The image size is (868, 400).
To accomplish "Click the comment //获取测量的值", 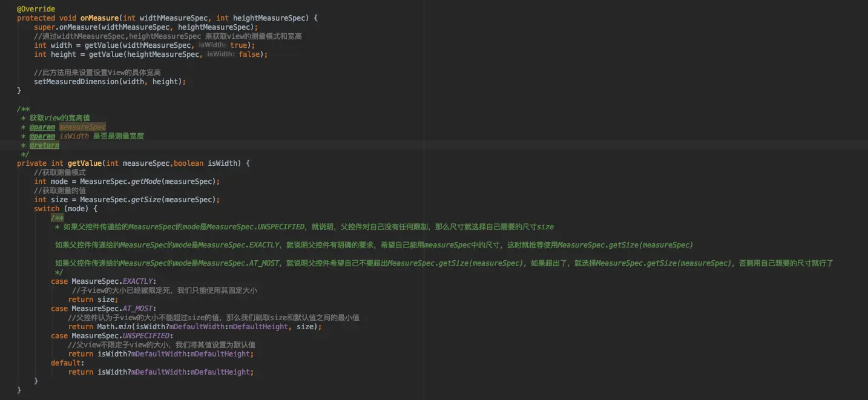I will coord(60,191).
